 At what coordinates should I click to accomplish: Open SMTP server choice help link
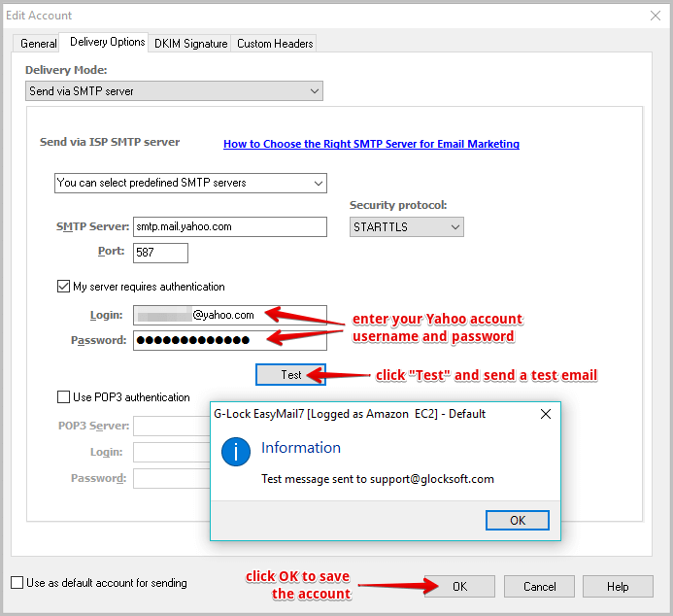pyautogui.click(x=371, y=144)
